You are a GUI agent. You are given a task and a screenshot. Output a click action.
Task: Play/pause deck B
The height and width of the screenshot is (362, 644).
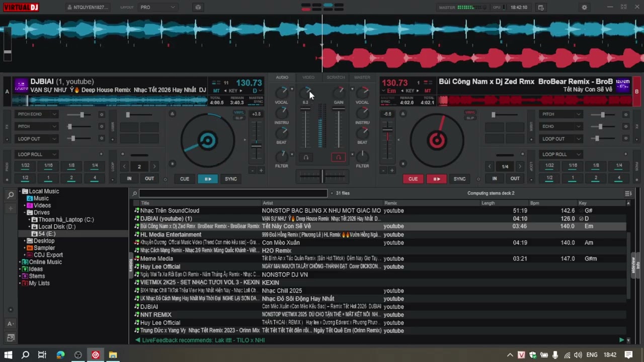(437, 179)
